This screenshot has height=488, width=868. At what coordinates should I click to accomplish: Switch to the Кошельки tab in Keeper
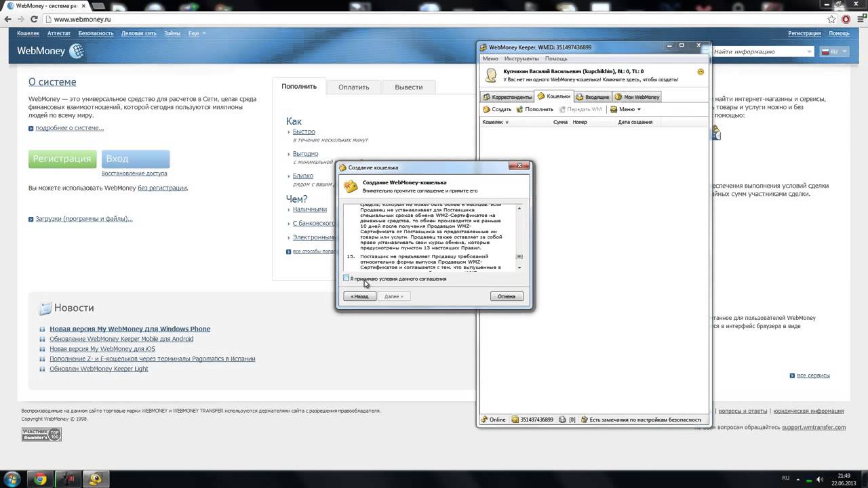click(x=554, y=96)
